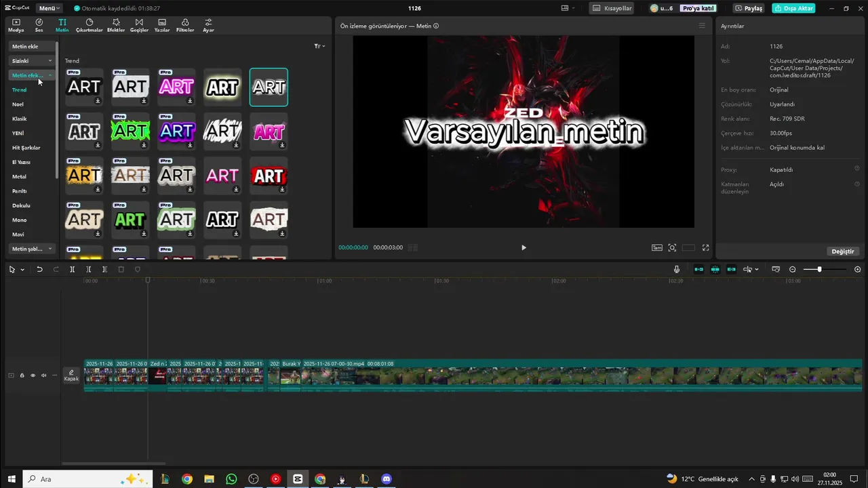Viewport: 868px width, 488px height.
Task: Click the timeline zoom slider handle
Action: (x=819, y=269)
